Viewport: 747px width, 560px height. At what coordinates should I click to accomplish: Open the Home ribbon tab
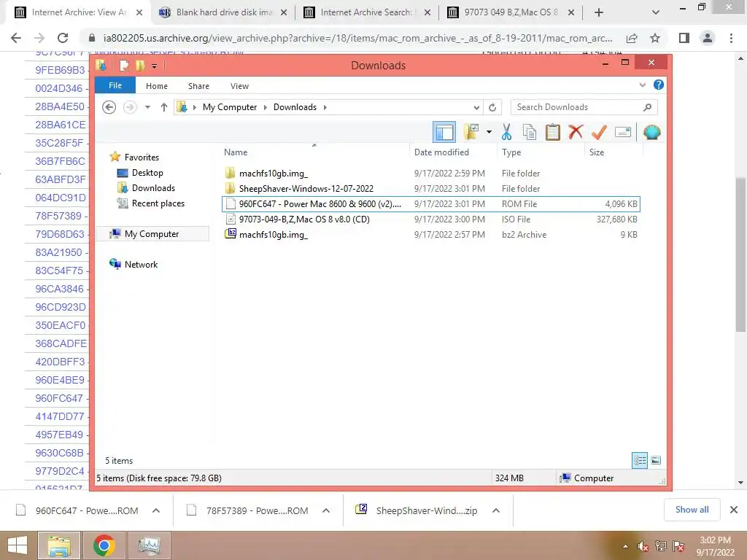(x=157, y=86)
